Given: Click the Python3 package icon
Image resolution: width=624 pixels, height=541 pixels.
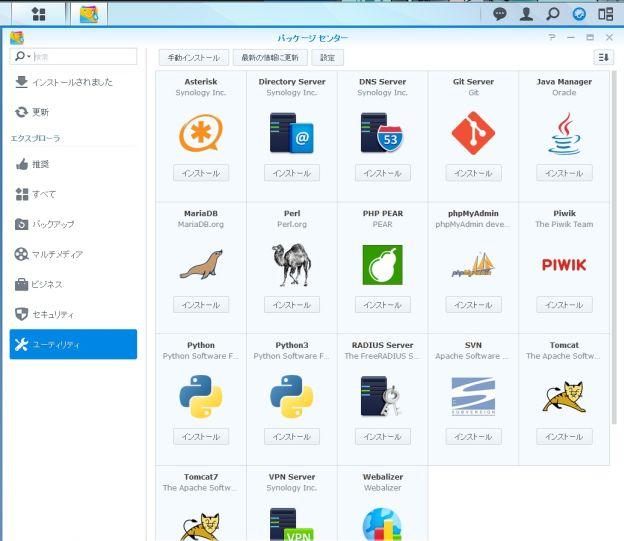Looking at the screenshot, I should [292, 396].
